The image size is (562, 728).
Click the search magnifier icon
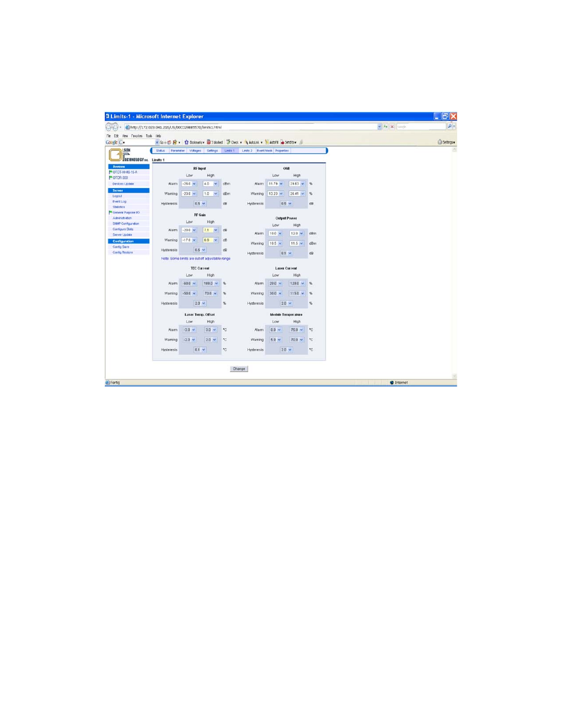[450, 127]
